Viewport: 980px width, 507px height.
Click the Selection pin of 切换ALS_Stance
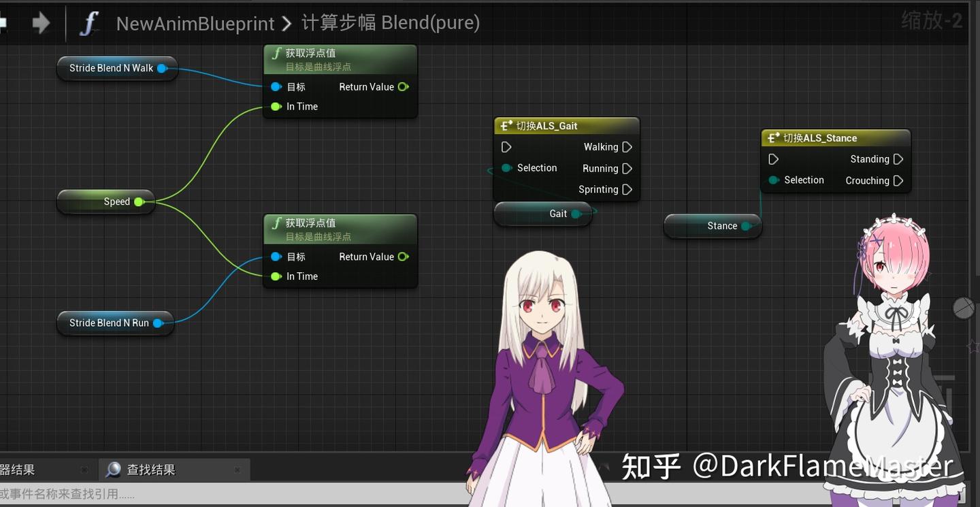click(773, 180)
